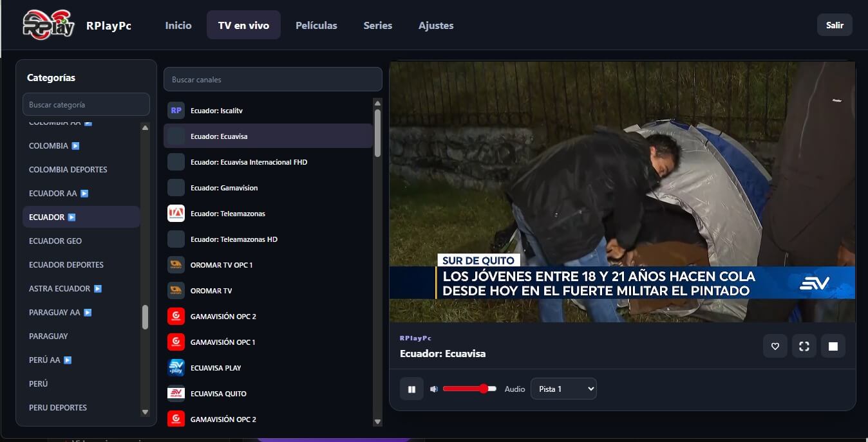This screenshot has height=442, width=868.
Task: Click the categories list scroll up arrow
Action: point(145,127)
